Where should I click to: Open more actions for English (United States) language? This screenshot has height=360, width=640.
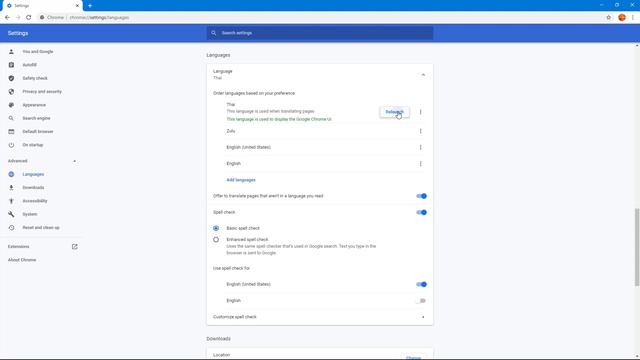pyautogui.click(x=420, y=147)
